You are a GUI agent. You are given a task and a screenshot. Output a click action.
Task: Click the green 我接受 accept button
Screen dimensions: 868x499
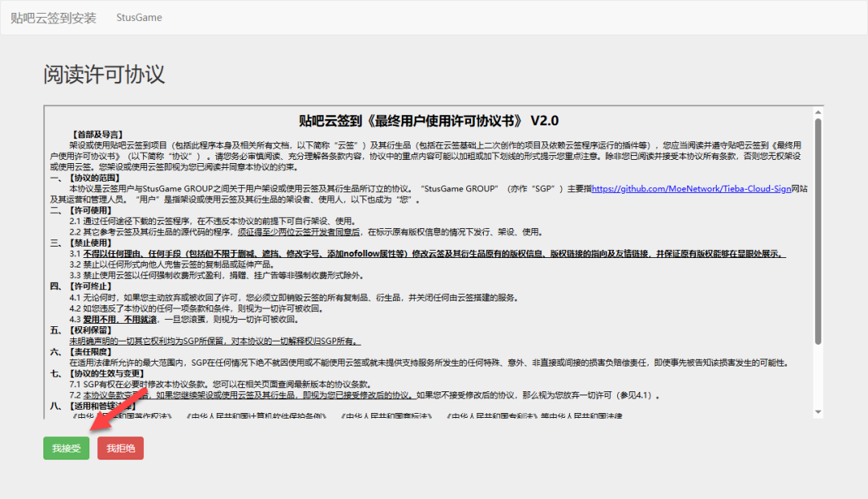click(x=66, y=448)
